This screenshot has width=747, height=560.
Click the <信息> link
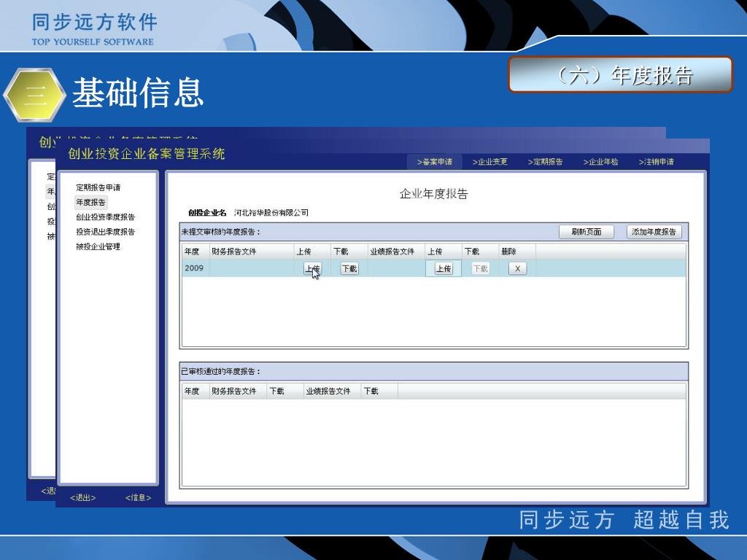[x=138, y=497]
